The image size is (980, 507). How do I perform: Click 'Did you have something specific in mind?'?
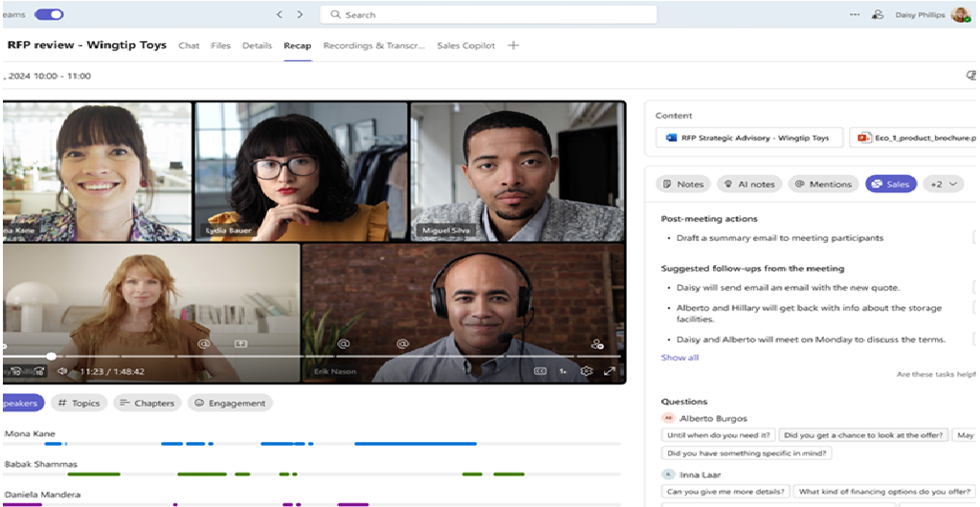pos(746,453)
